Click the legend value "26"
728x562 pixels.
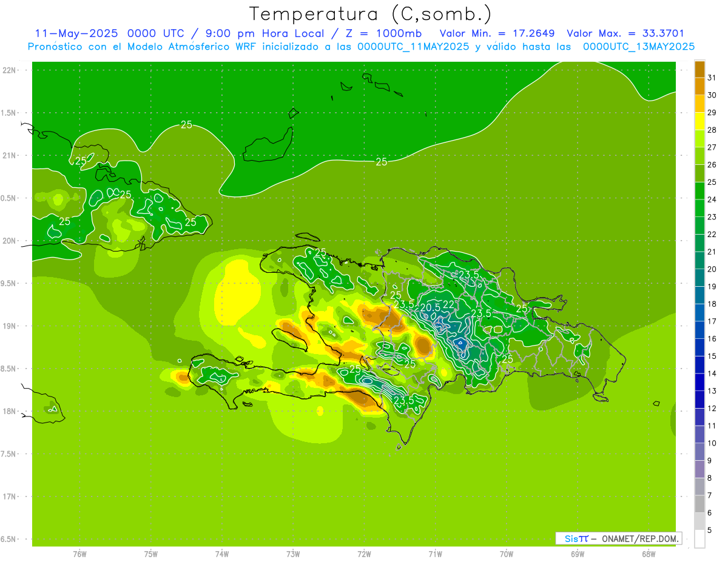pyautogui.click(x=712, y=164)
